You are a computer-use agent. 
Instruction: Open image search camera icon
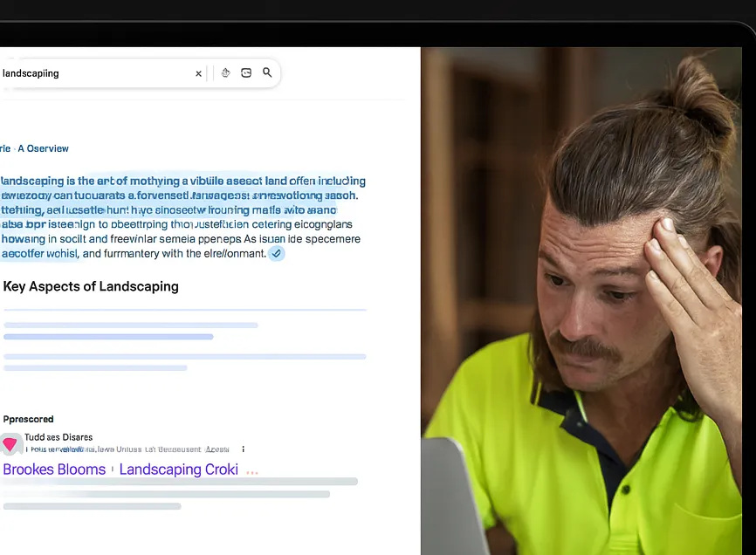tap(246, 72)
